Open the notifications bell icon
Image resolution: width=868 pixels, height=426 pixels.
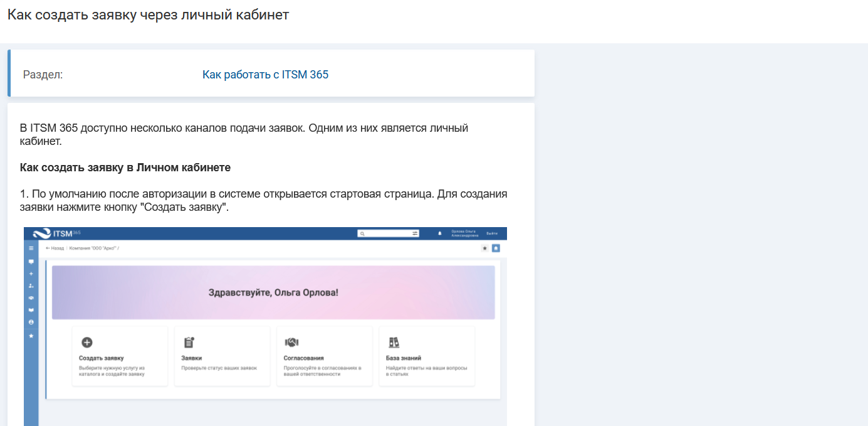[x=439, y=233]
